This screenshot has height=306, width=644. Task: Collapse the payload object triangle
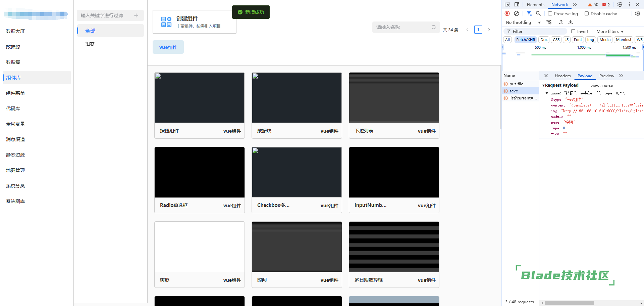[547, 93]
